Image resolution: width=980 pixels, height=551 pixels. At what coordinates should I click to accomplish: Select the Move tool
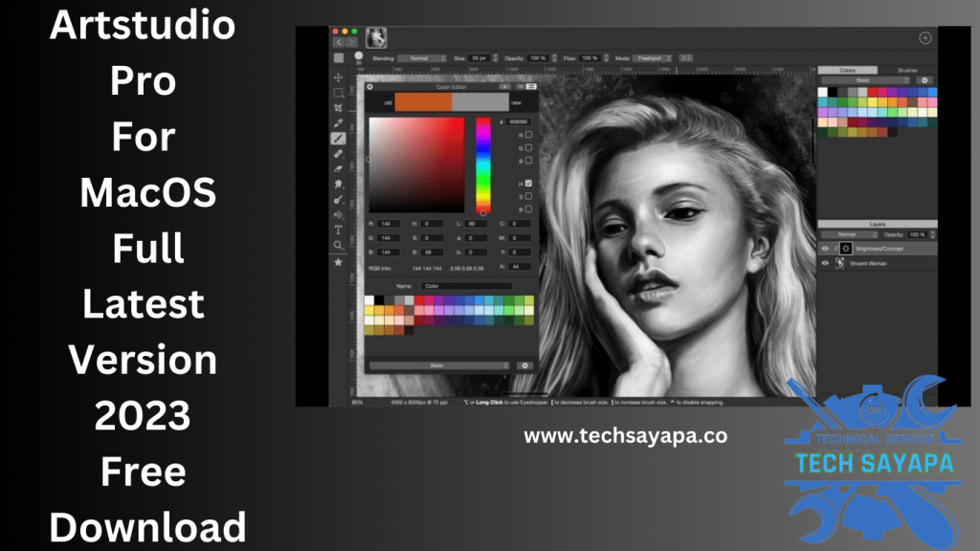[x=338, y=77]
